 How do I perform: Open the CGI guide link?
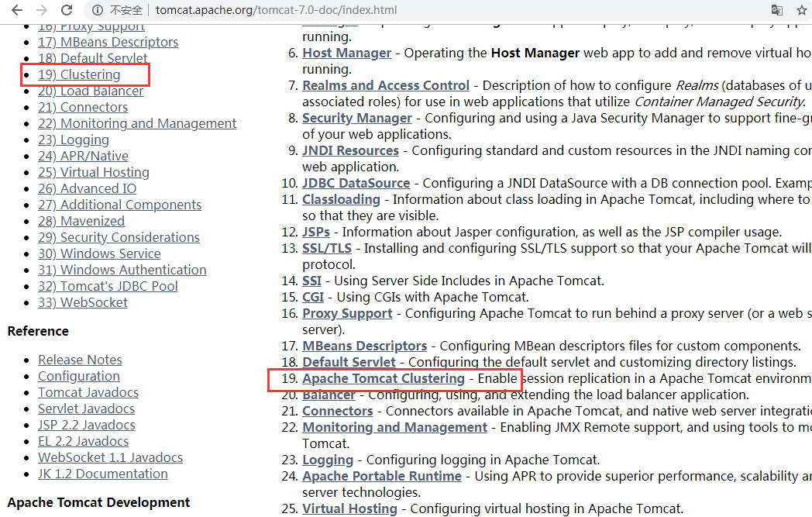click(x=313, y=298)
